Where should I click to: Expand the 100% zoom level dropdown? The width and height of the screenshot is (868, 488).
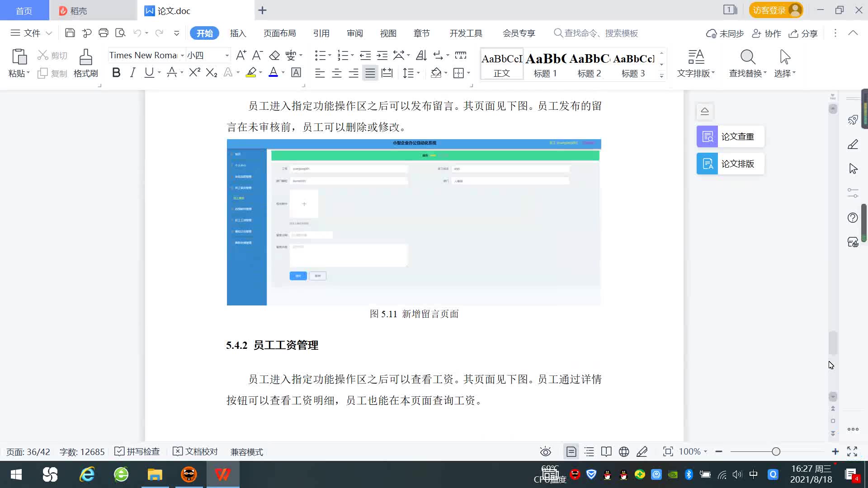(705, 451)
